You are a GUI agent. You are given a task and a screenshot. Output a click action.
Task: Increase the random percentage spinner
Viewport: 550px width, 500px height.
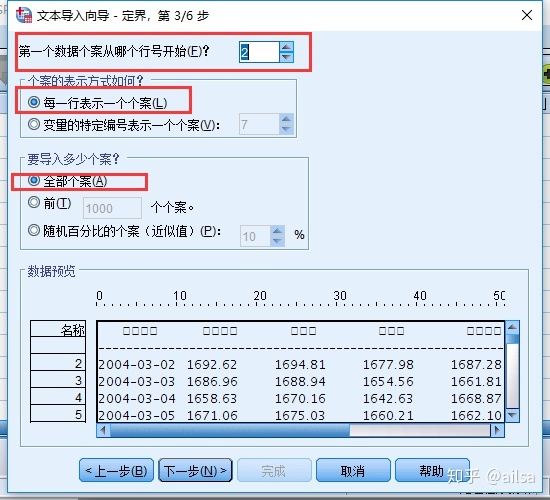[277, 231]
